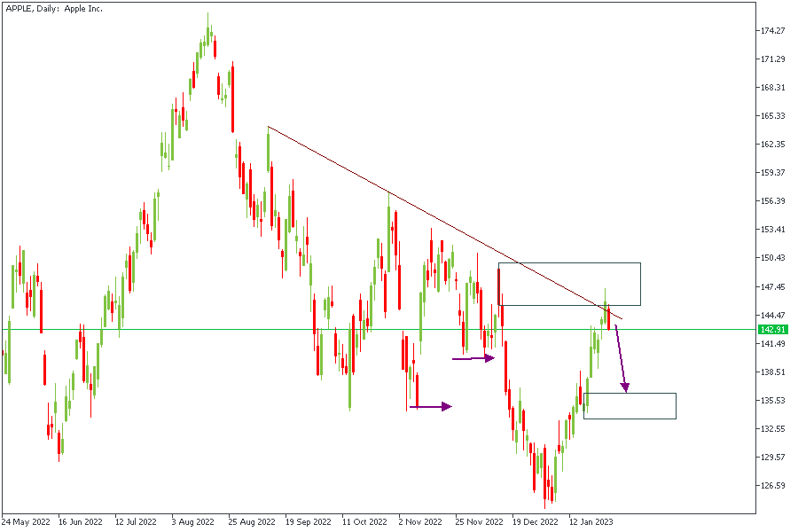Select the 153.41 price scale label
The height and width of the screenshot is (532, 798).
(772, 230)
